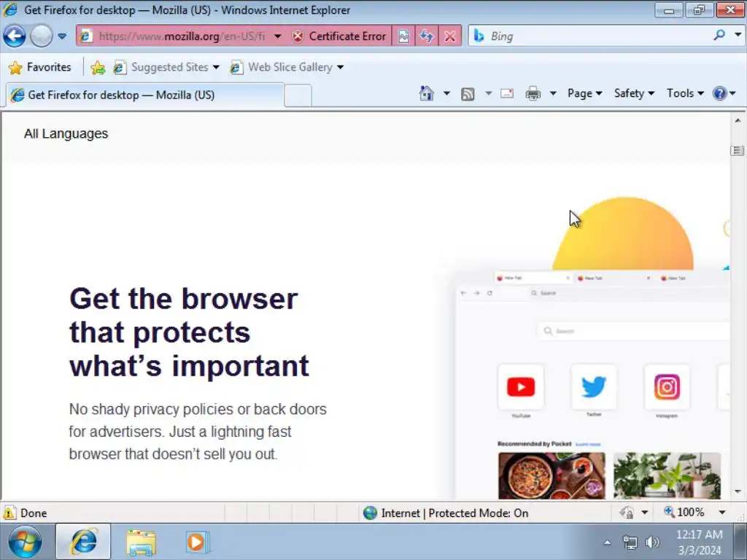
Task: Click 'Recommended by Pocket' text
Action: pyautogui.click(x=534, y=444)
